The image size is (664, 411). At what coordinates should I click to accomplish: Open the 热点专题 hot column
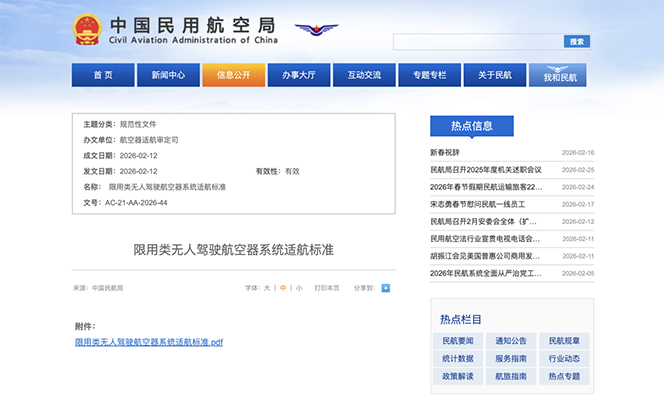[564, 376]
